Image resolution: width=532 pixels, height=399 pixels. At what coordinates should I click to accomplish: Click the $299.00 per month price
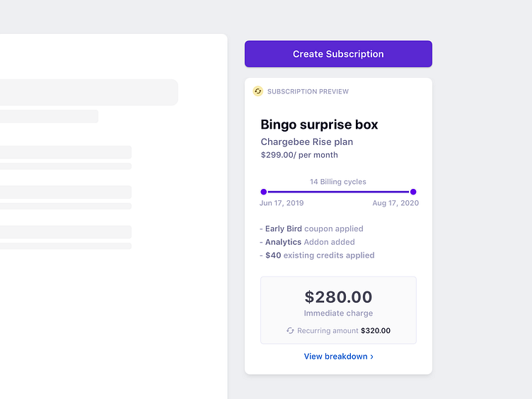tap(299, 155)
